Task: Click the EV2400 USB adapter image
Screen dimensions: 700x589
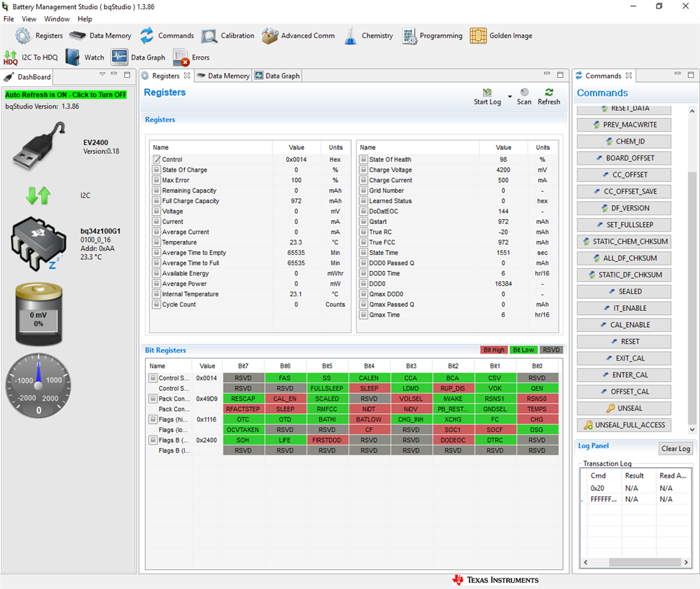Action: (39, 146)
